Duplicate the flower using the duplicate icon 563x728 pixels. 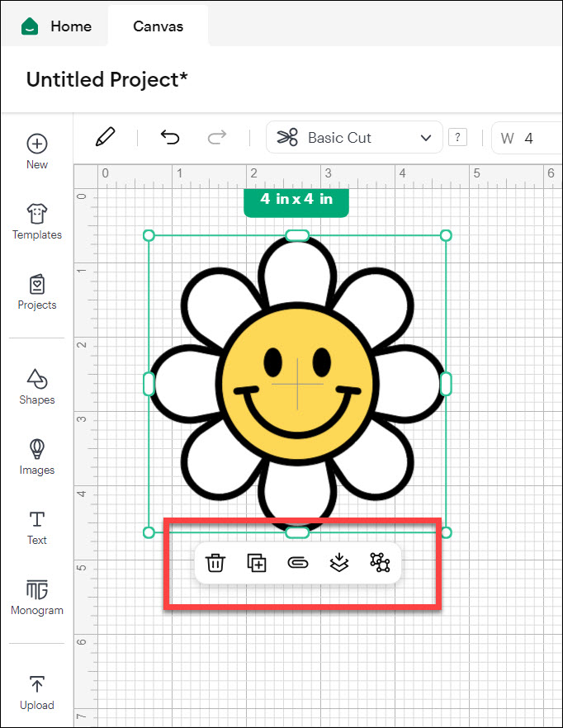257,563
